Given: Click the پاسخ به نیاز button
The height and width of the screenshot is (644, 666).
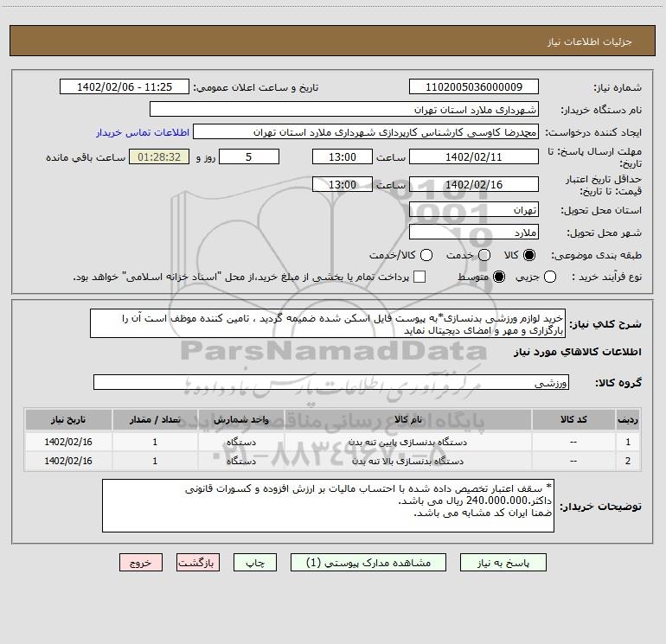Looking at the screenshot, I should coord(503,563).
